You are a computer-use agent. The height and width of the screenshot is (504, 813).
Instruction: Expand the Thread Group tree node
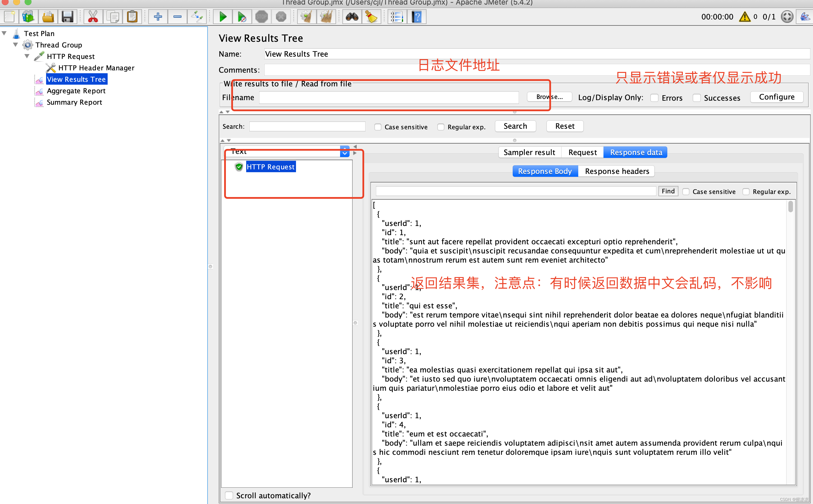[15, 45]
